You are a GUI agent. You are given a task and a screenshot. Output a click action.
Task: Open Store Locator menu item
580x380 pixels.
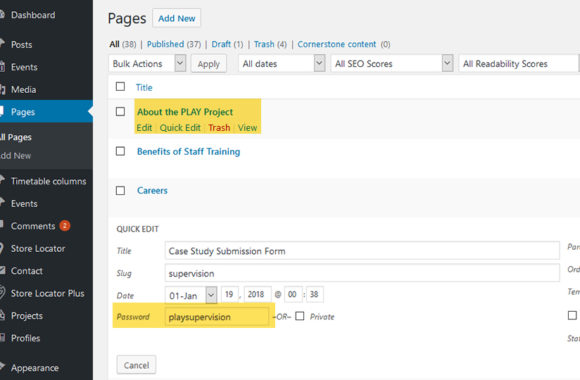click(x=38, y=249)
